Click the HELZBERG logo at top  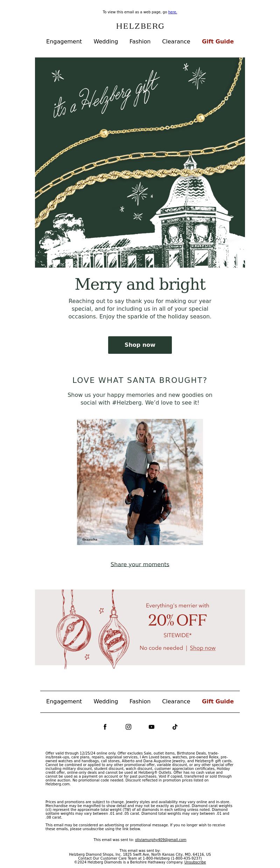pos(140,26)
